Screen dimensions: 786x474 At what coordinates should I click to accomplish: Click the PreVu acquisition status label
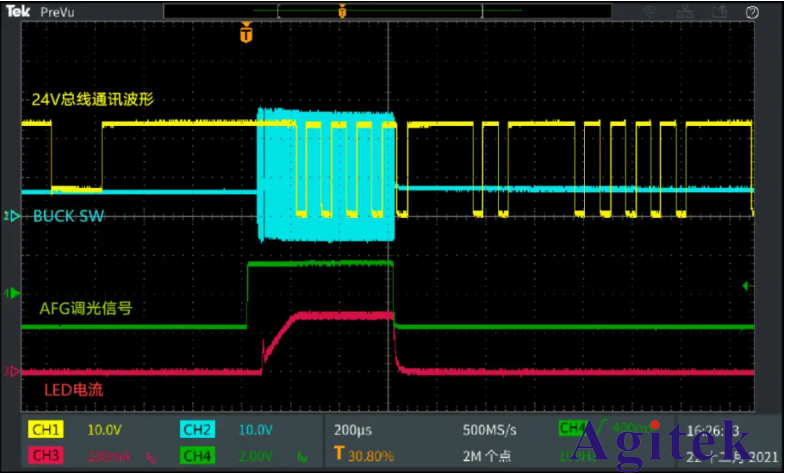tap(58, 13)
